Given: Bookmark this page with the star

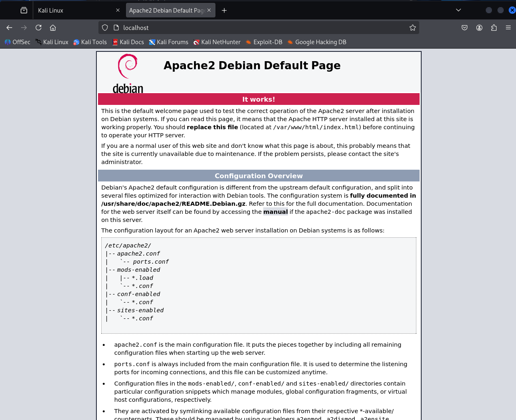Looking at the screenshot, I should click(x=413, y=28).
